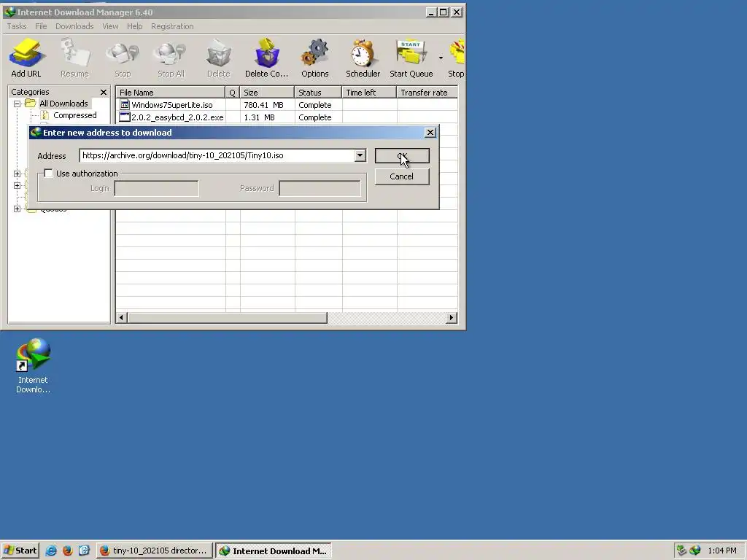
Task: Click the Stop All toolbar icon
Action: 171,52
